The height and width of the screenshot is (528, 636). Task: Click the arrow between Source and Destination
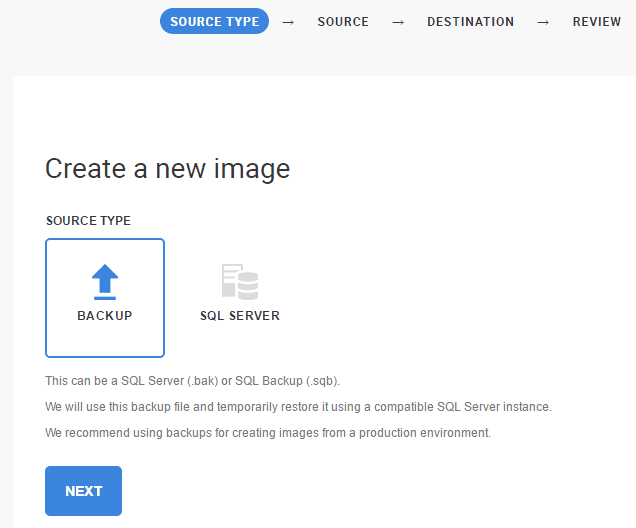pyautogui.click(x=398, y=22)
